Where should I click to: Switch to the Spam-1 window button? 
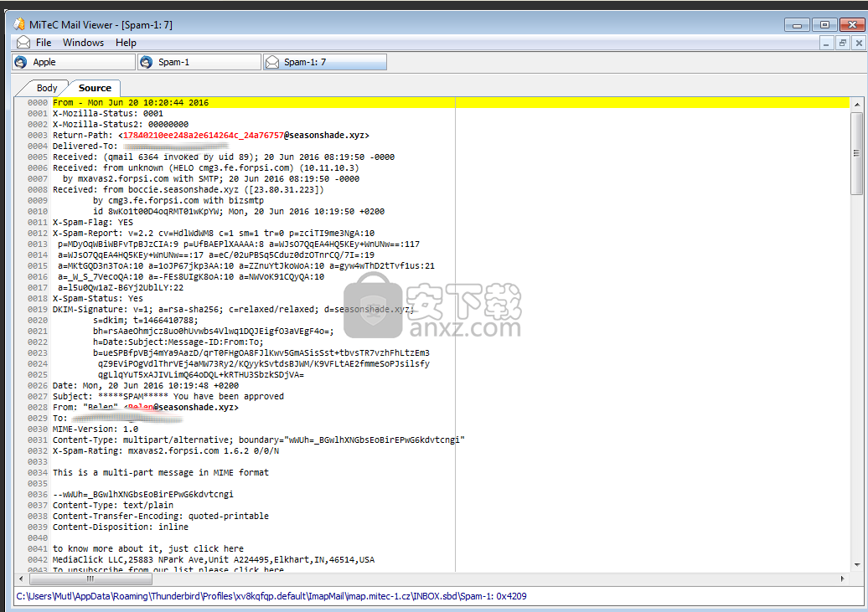pyautogui.click(x=199, y=62)
